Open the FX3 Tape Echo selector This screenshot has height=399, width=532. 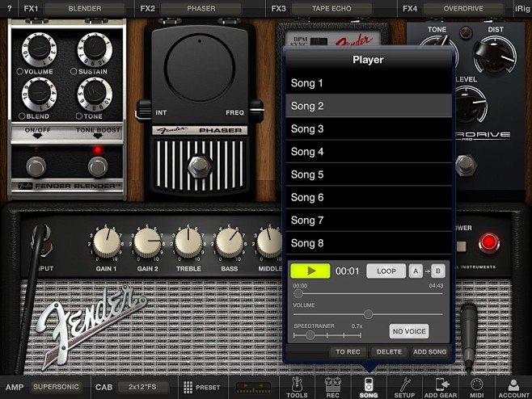[x=331, y=8]
